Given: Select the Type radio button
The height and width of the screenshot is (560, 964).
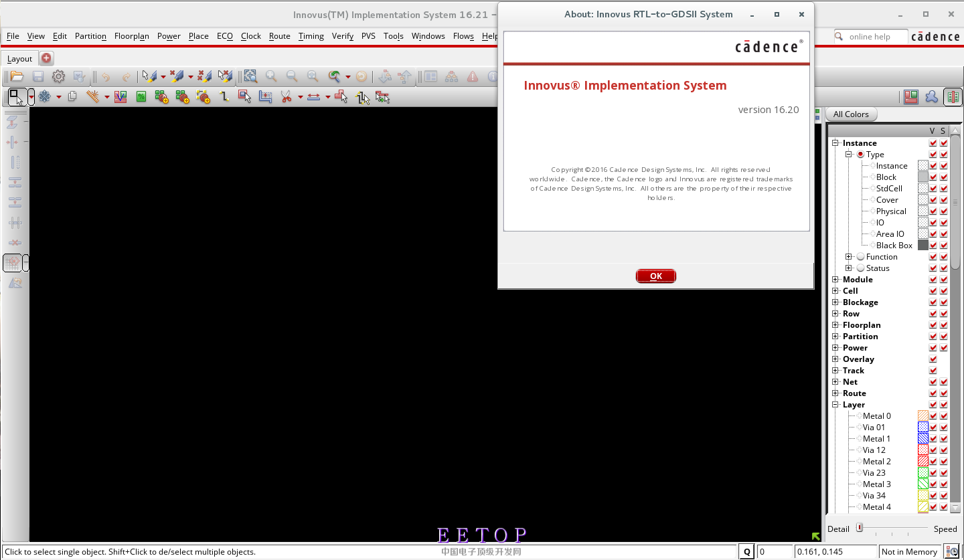Looking at the screenshot, I should point(861,155).
